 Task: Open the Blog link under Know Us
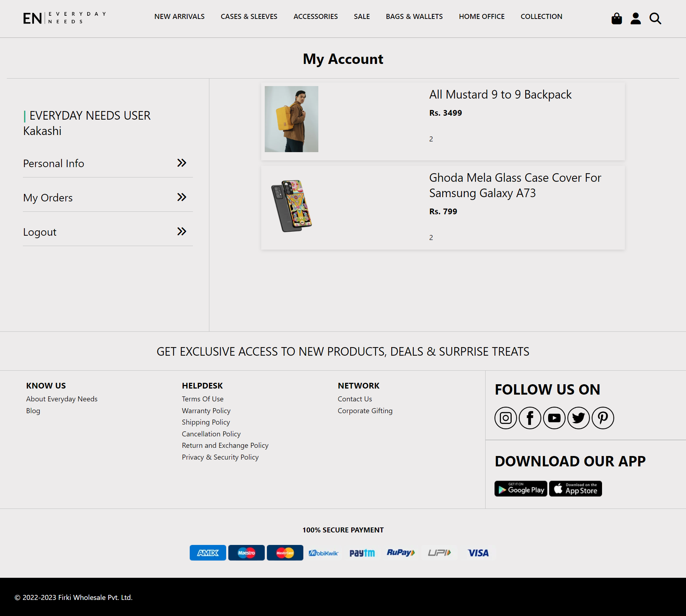point(33,410)
